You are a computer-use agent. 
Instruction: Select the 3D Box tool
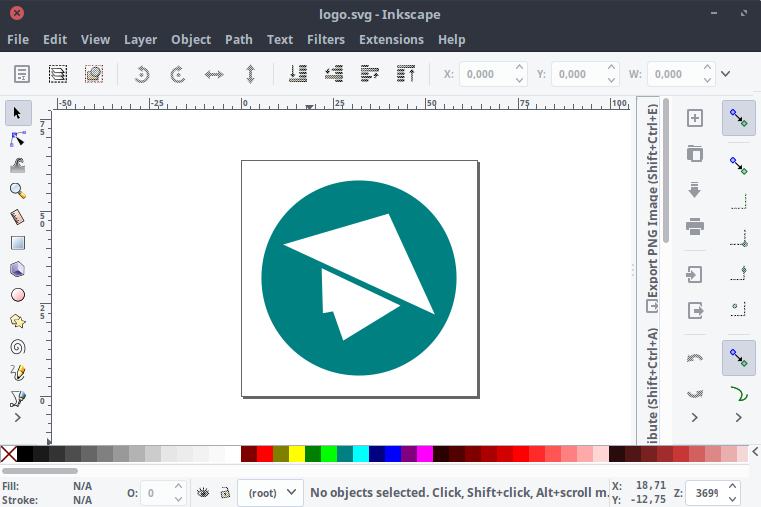click(x=18, y=269)
